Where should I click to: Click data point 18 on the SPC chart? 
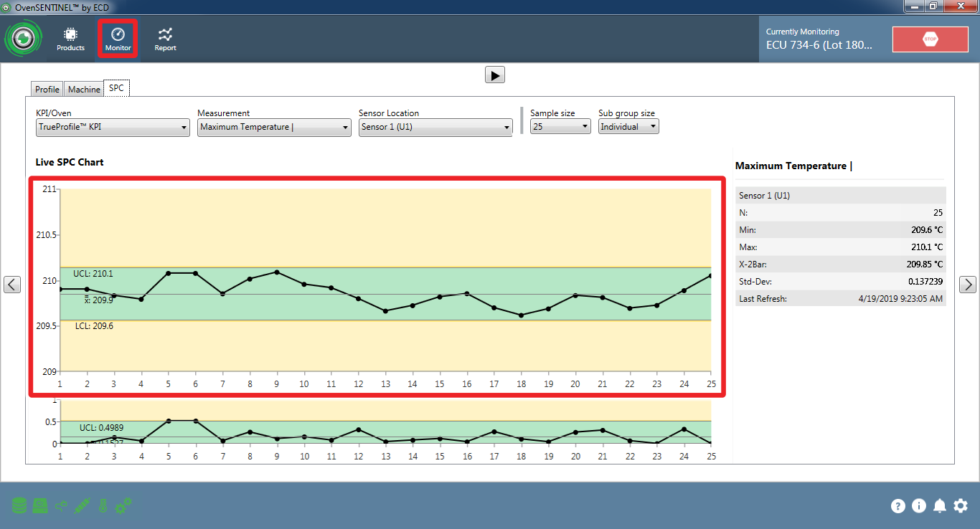[x=521, y=315]
